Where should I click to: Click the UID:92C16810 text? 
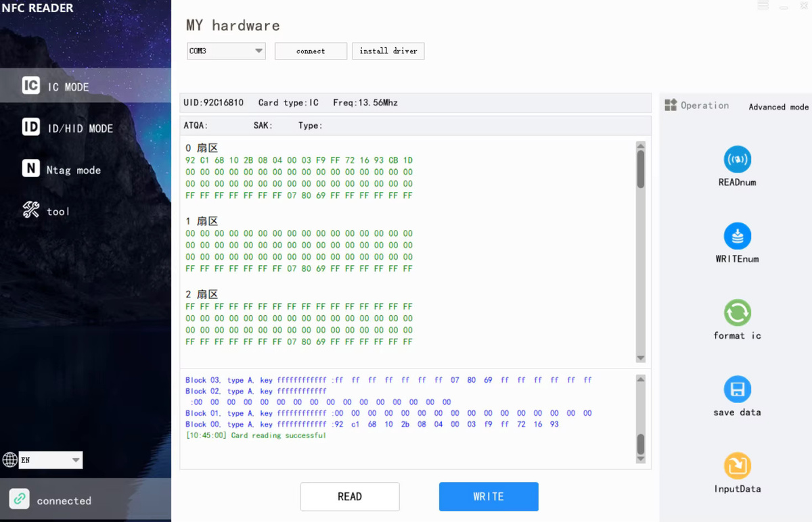coord(214,103)
